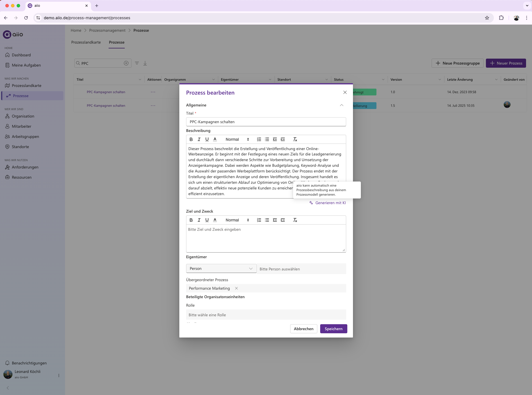Insert a bulleted list in Ziel und Zweck

pyautogui.click(x=266, y=220)
